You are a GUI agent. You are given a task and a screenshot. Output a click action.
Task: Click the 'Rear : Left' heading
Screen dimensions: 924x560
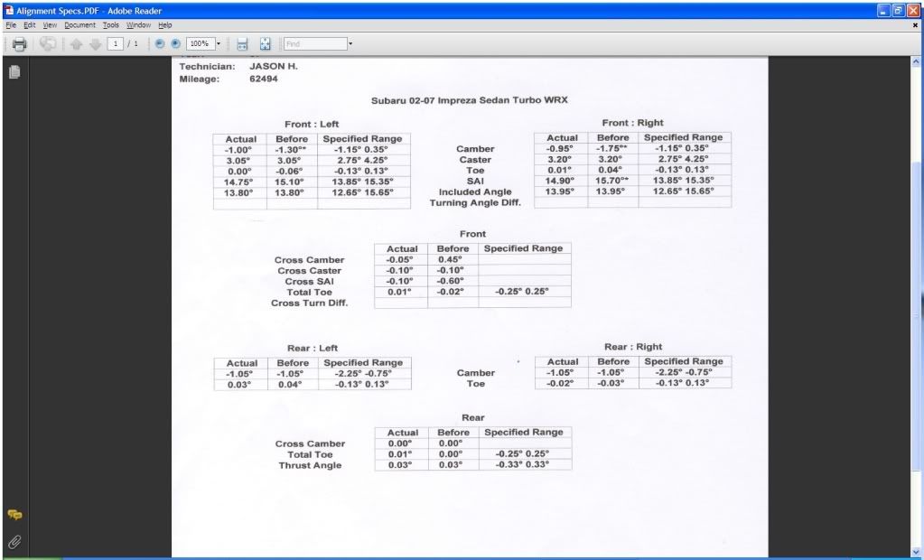(313, 349)
